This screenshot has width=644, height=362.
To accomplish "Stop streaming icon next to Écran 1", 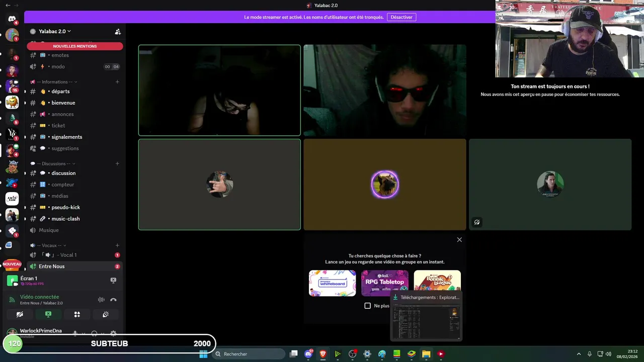I will point(113,280).
